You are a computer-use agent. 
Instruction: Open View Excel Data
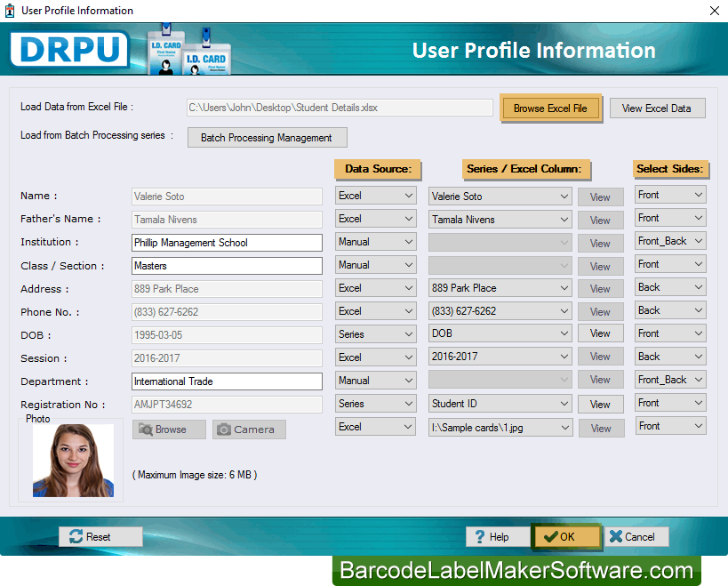(x=657, y=108)
